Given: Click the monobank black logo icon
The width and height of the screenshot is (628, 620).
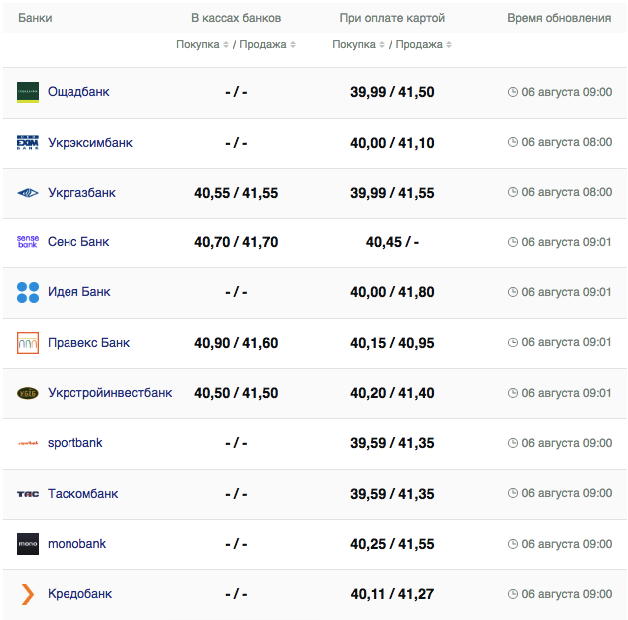Looking at the screenshot, I should 28,544.
